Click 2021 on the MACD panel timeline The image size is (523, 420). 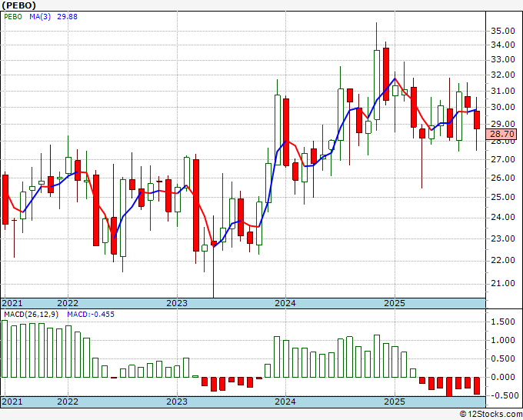pos(13,402)
